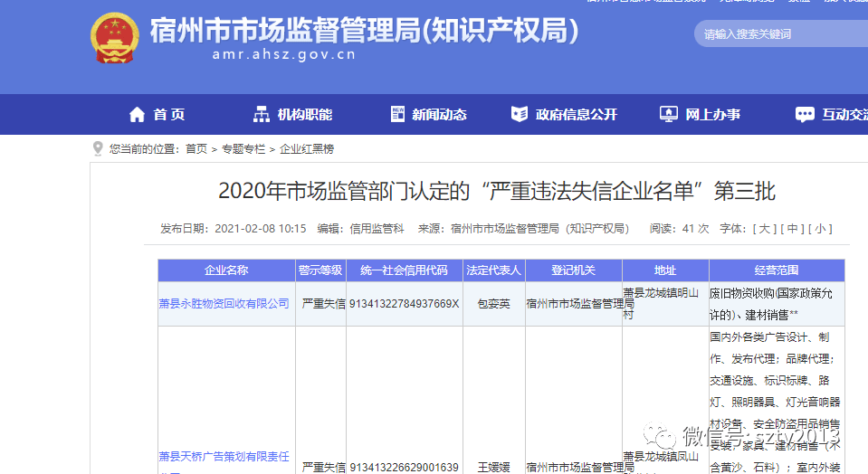Click the organization chart icon for 机构职能
This screenshot has width=868, height=474.
coord(262,115)
